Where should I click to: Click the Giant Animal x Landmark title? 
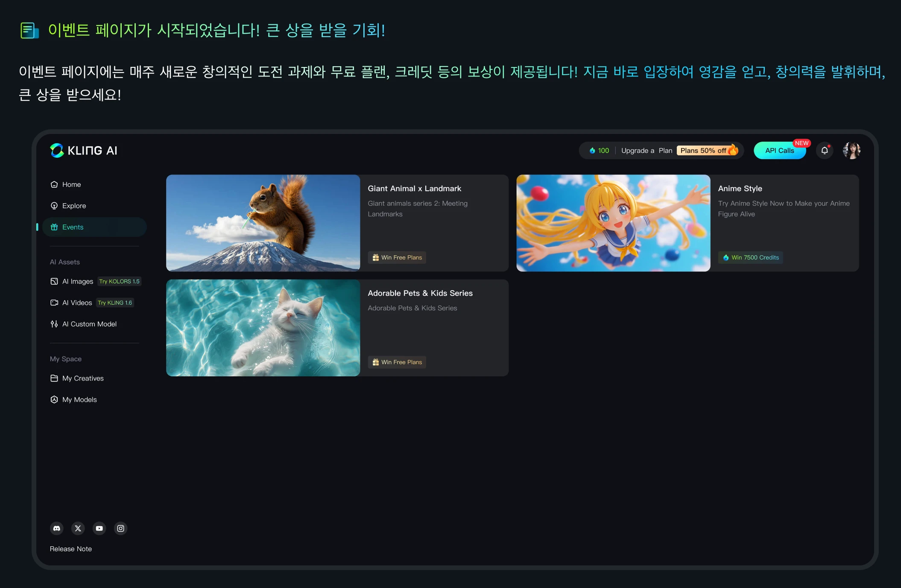point(415,188)
